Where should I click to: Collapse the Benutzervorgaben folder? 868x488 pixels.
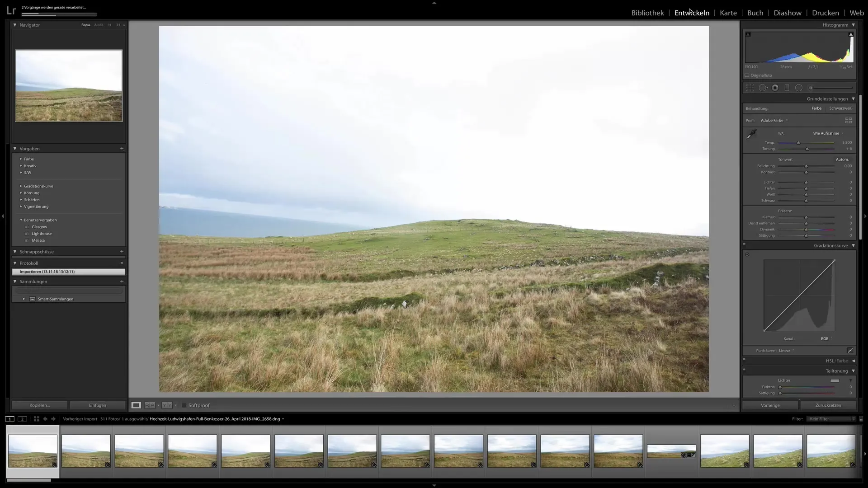point(21,220)
